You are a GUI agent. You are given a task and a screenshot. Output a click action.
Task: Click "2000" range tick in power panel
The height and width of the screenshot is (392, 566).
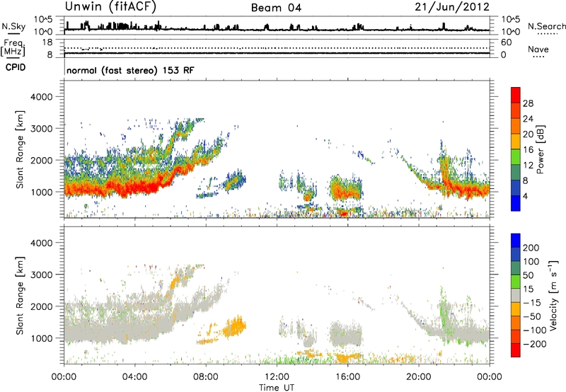pos(41,160)
